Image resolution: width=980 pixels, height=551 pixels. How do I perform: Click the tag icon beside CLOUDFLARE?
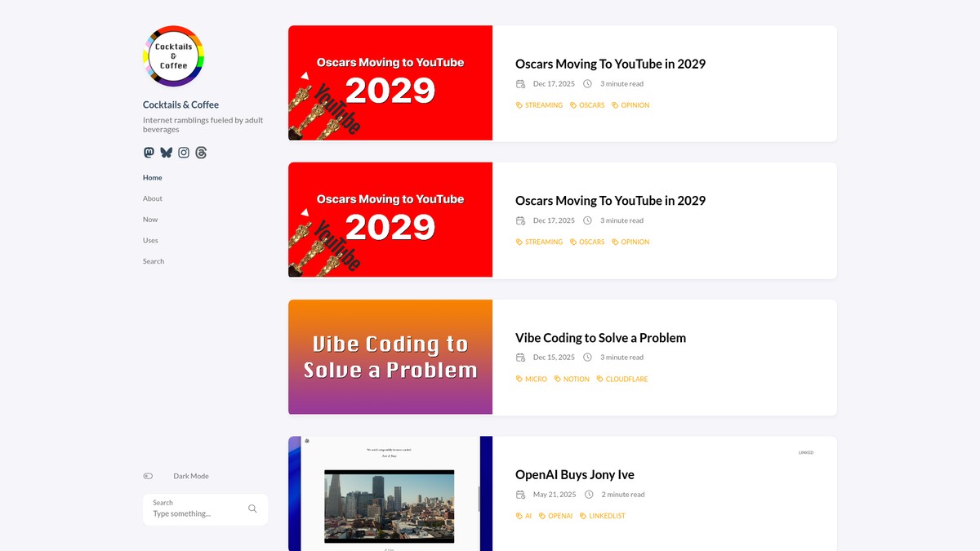(x=600, y=379)
